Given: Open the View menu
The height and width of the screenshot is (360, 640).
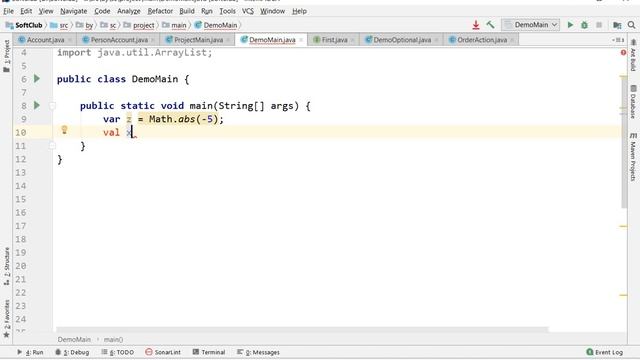Looking at the screenshot, I should [46, 11].
